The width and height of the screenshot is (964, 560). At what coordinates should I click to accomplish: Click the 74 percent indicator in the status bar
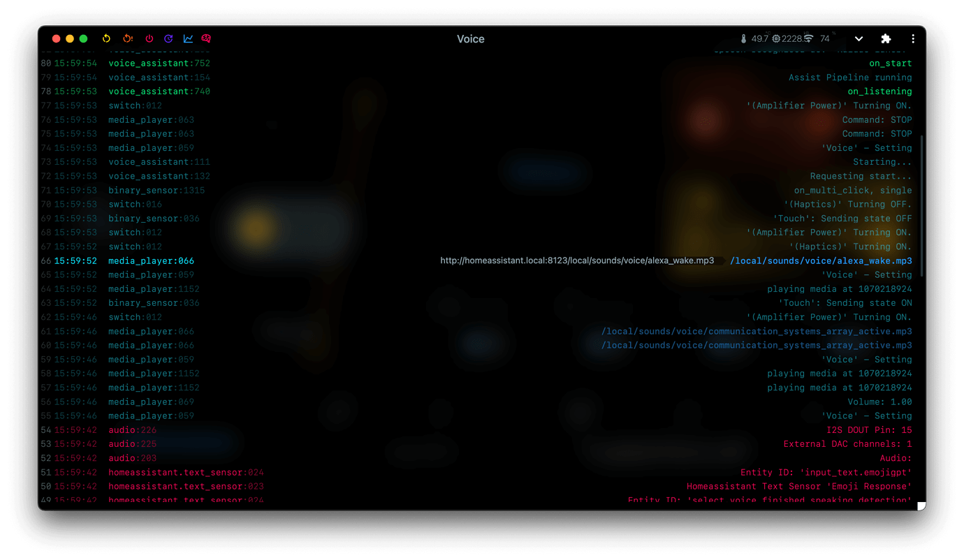tap(826, 38)
